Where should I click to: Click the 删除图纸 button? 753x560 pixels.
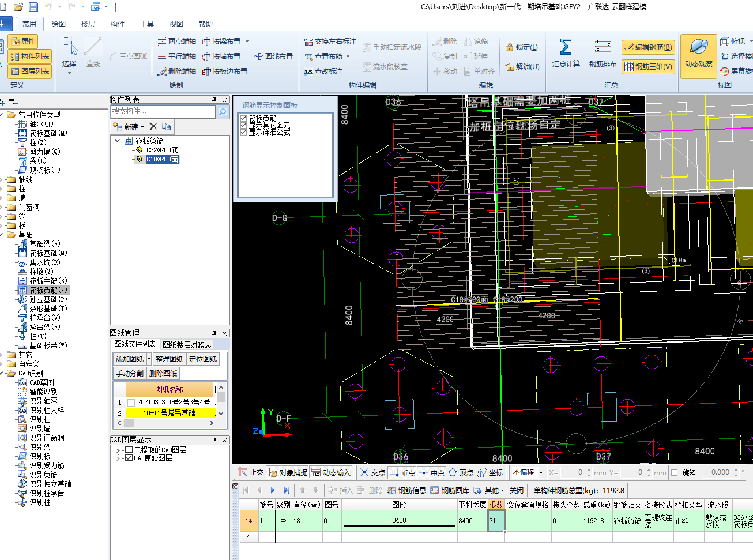(x=163, y=374)
